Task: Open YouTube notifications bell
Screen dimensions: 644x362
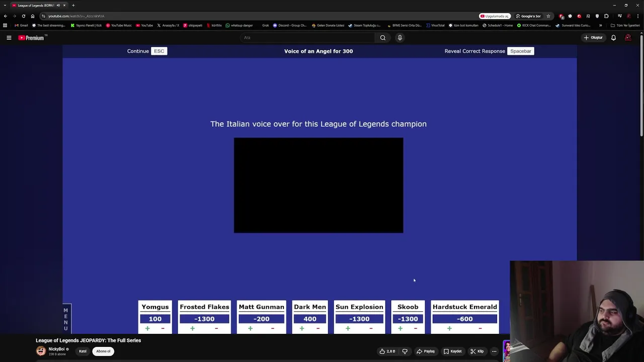Action: pyautogui.click(x=613, y=38)
